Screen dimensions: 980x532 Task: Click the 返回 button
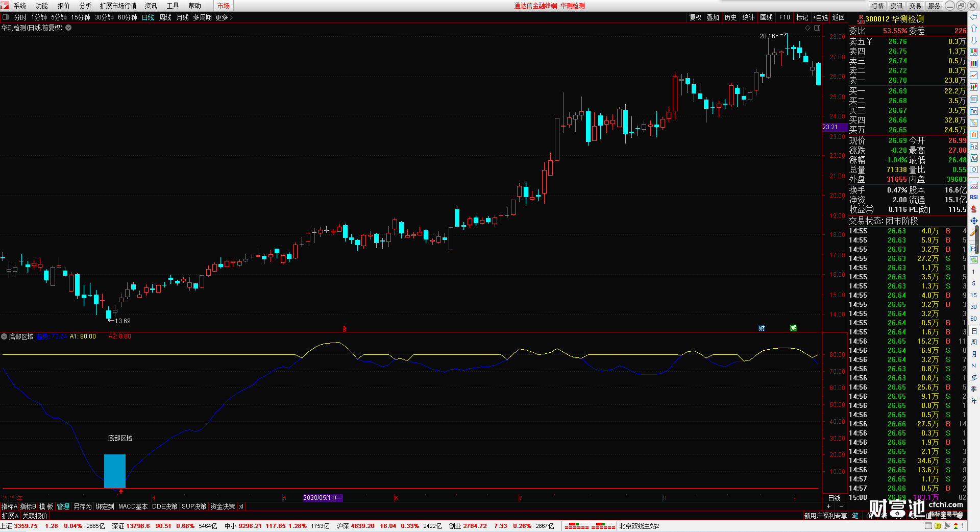(x=839, y=17)
